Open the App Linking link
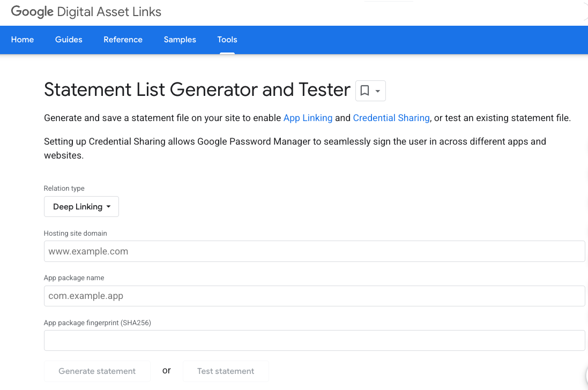The image size is (588, 390). 308,118
